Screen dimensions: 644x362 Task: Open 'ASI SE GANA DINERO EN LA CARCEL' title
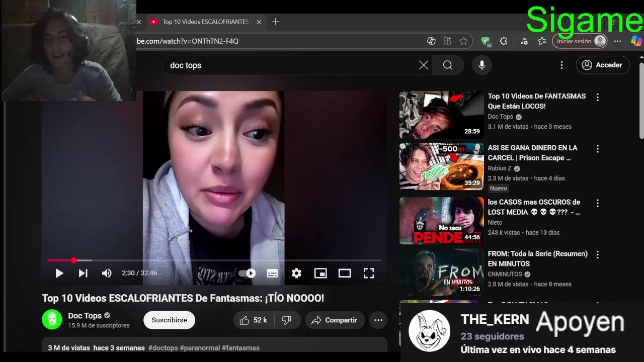coord(532,153)
